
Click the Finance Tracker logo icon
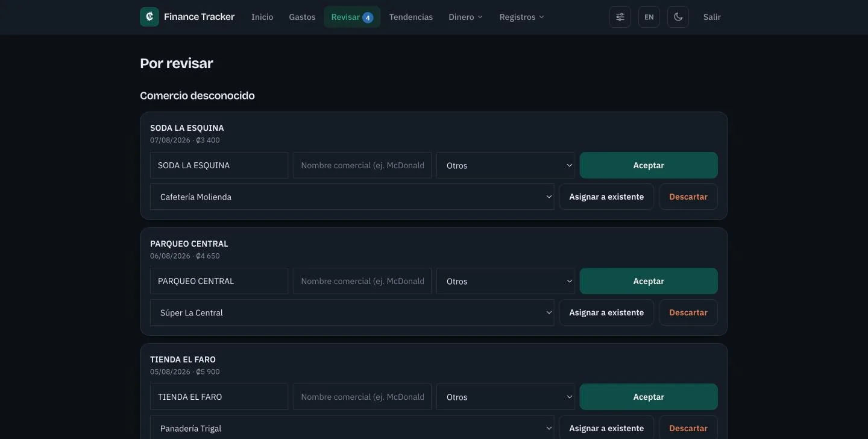(149, 17)
